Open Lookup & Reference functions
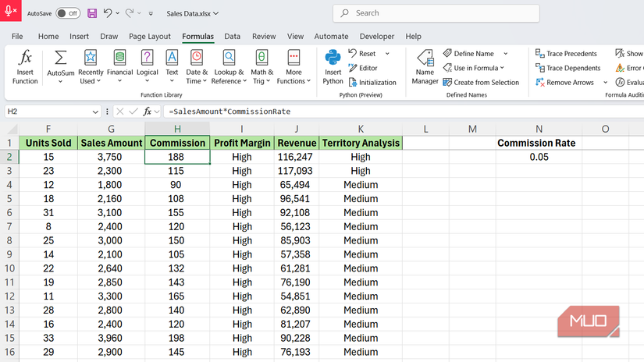Screen dimensions: 644x362 tap(229, 67)
